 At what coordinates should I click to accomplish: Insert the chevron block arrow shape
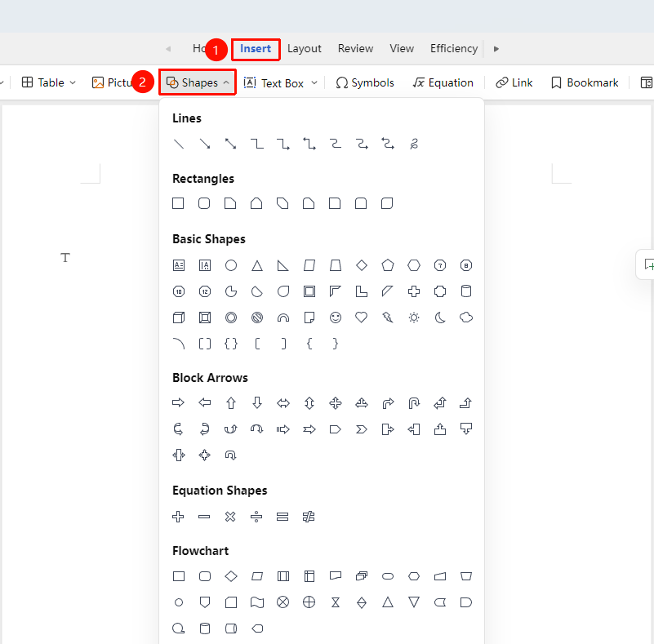[x=361, y=429]
